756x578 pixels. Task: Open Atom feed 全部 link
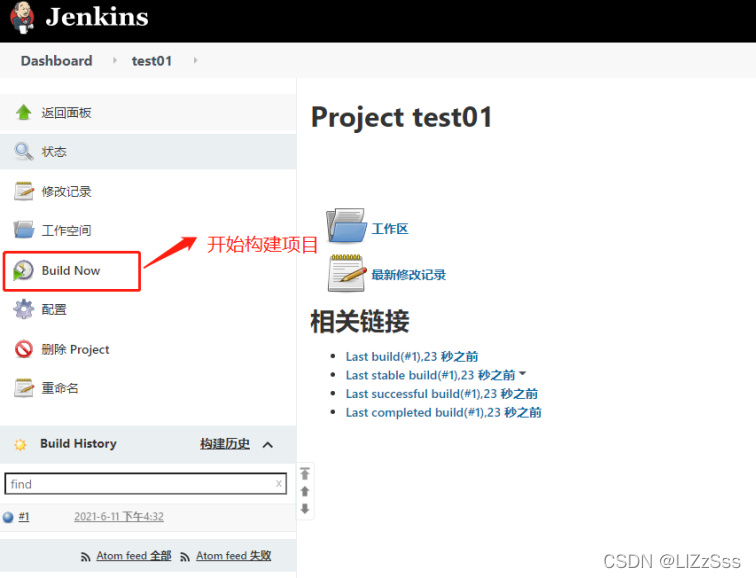pyautogui.click(x=134, y=556)
